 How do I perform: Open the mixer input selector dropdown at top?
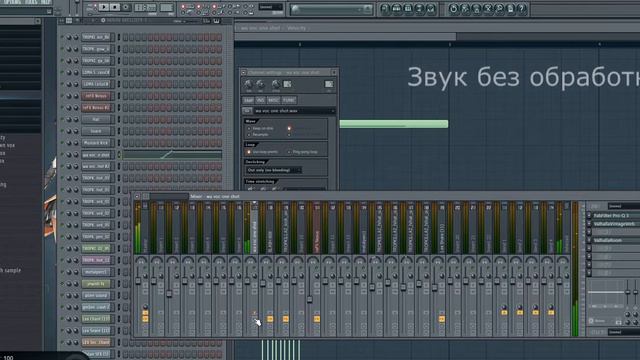coord(624,206)
